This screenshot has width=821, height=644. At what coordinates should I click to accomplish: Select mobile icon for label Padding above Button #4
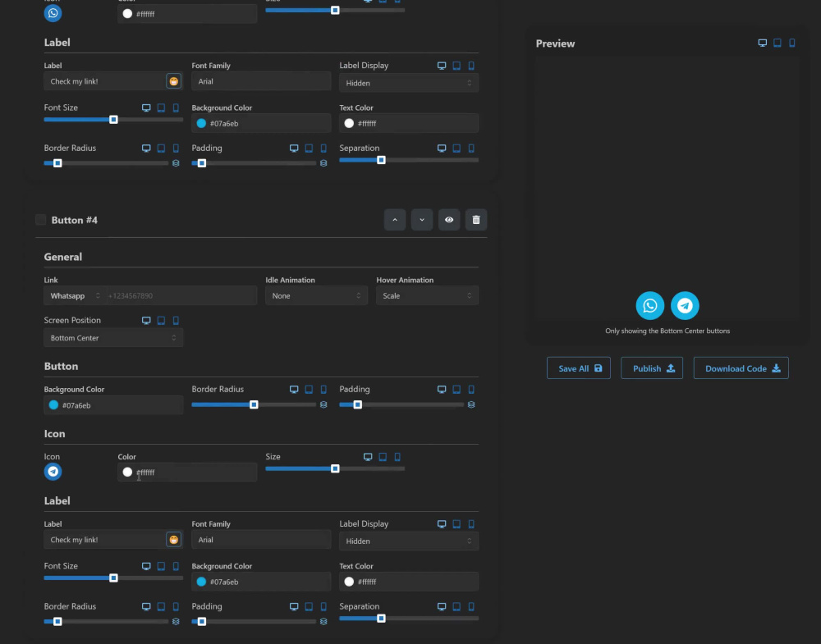(x=323, y=148)
